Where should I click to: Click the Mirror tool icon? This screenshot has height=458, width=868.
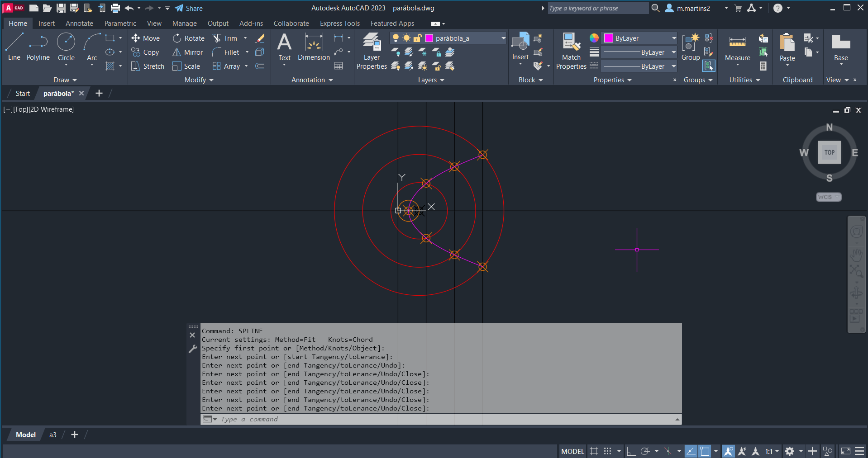pos(177,52)
